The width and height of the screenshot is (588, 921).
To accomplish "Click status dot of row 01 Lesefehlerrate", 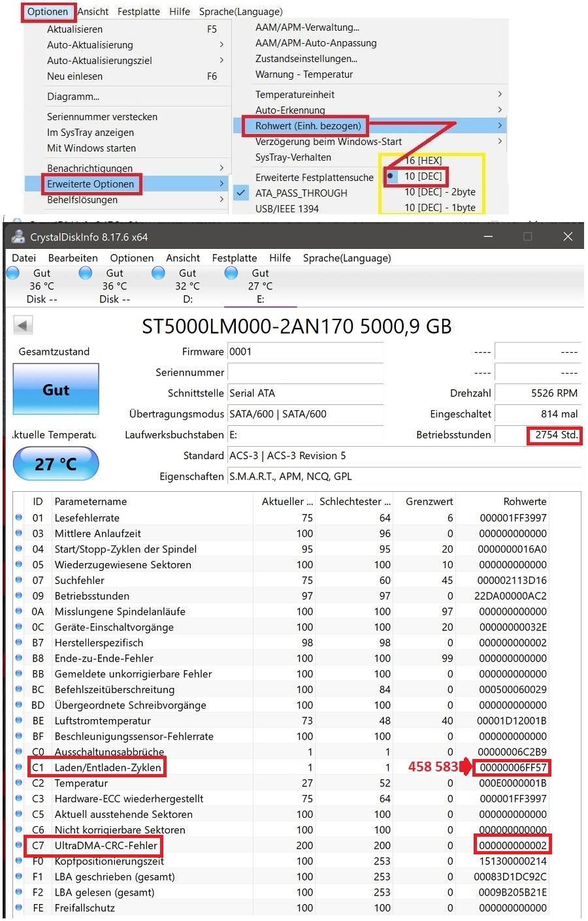I will coord(19,518).
